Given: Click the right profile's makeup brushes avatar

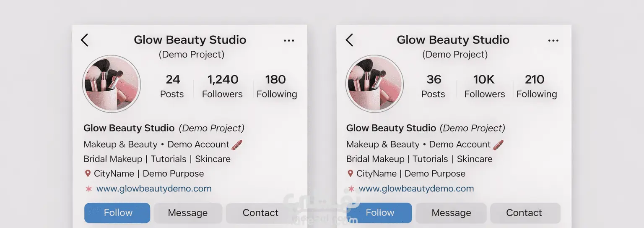Looking at the screenshot, I should click(x=374, y=84).
